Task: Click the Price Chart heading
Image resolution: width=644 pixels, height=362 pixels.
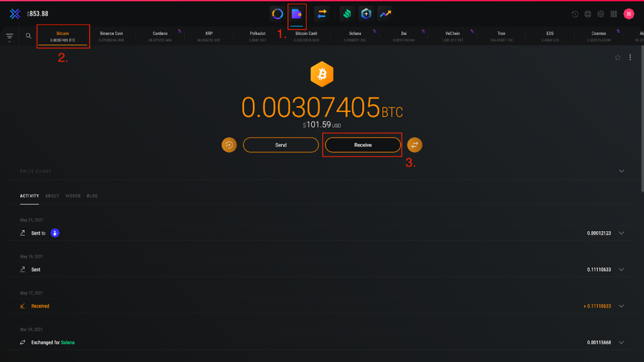Action: pyautogui.click(x=36, y=171)
